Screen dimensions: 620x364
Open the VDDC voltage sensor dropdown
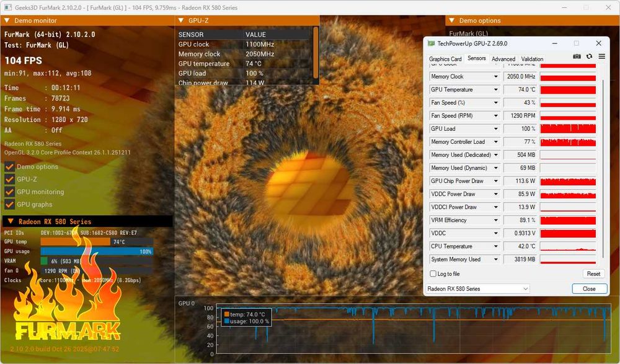(495, 233)
